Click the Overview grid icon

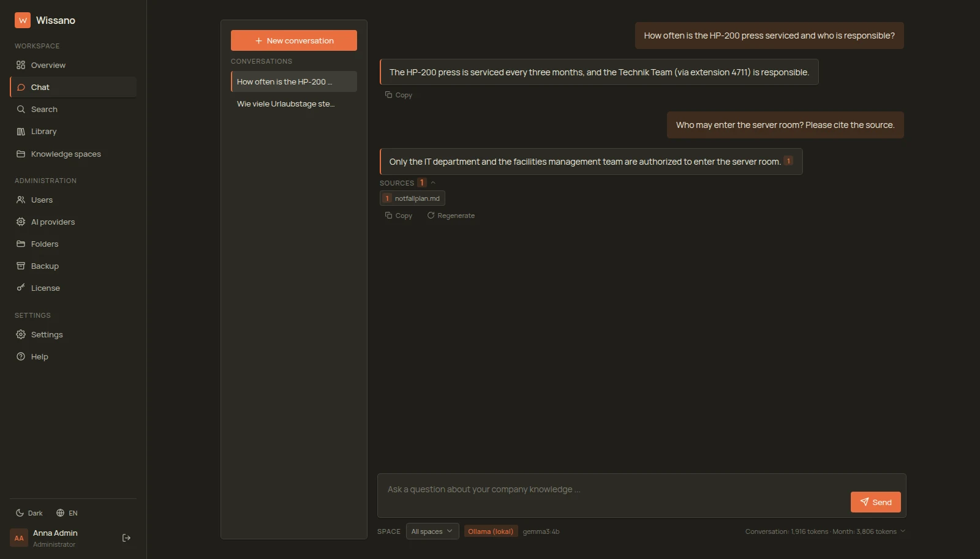point(21,65)
